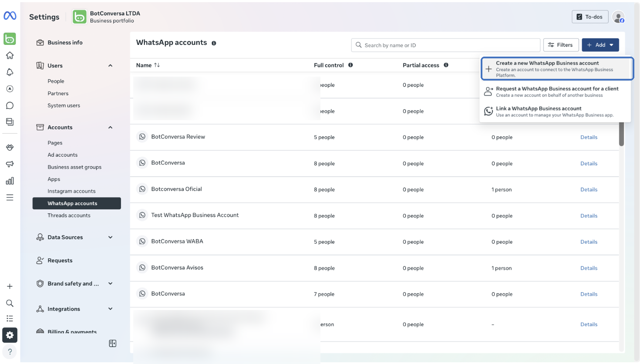The image size is (640, 364).
Task: Click the sidebar collapse panel icon
Action: tap(112, 344)
